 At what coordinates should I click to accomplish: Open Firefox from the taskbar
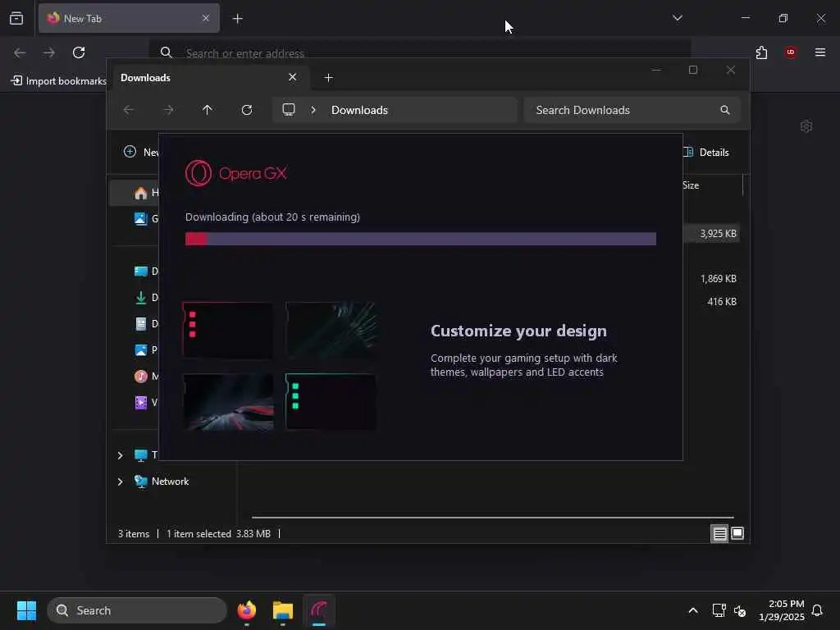point(246,610)
